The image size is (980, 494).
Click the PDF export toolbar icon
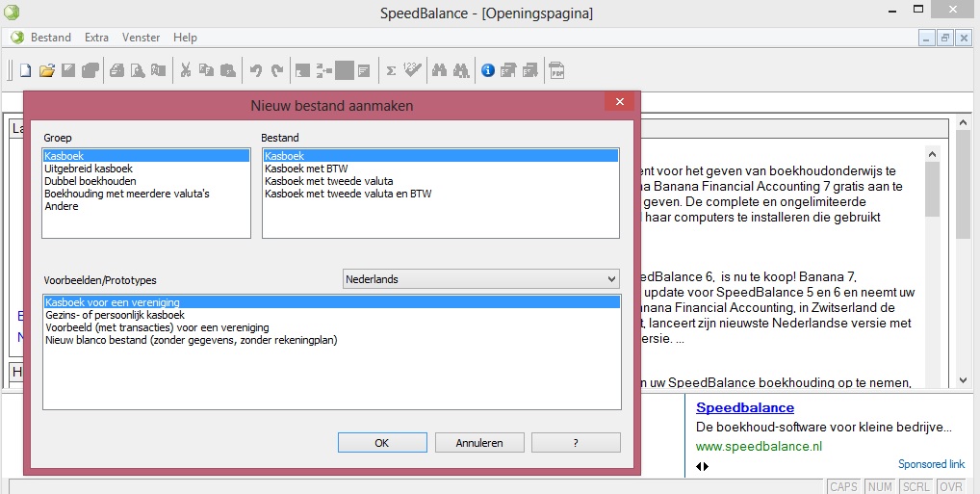[556, 70]
